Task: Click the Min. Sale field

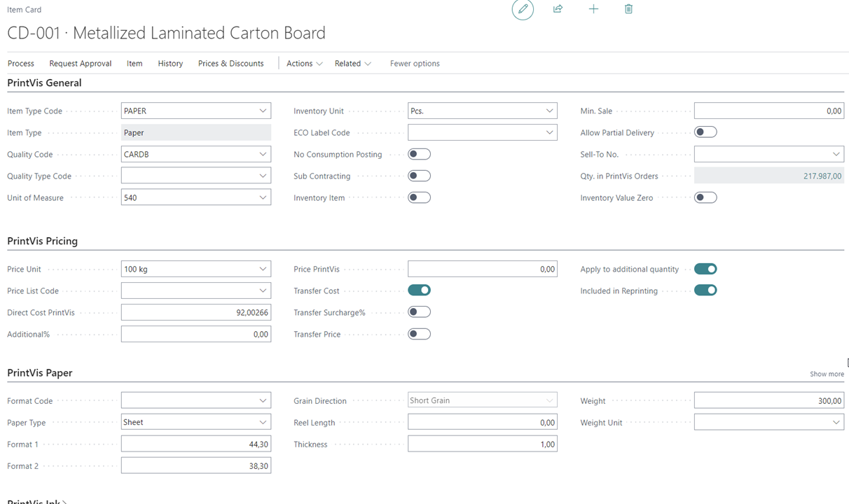Action: (x=768, y=111)
